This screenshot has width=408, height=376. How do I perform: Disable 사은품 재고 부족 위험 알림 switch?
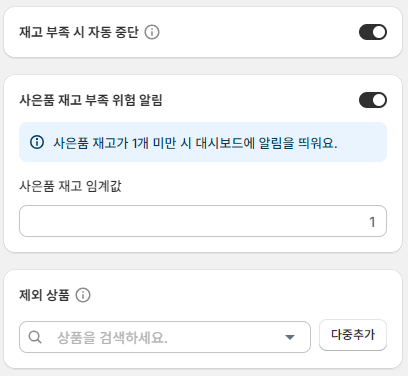373,100
